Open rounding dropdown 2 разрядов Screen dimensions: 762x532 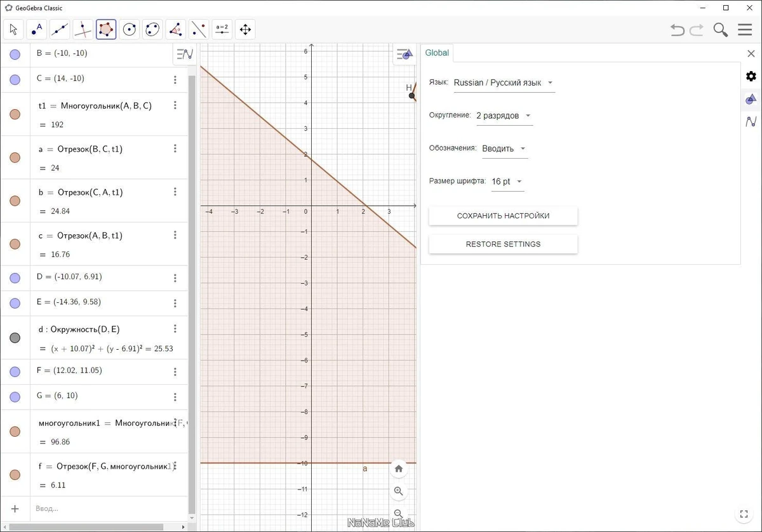(504, 116)
